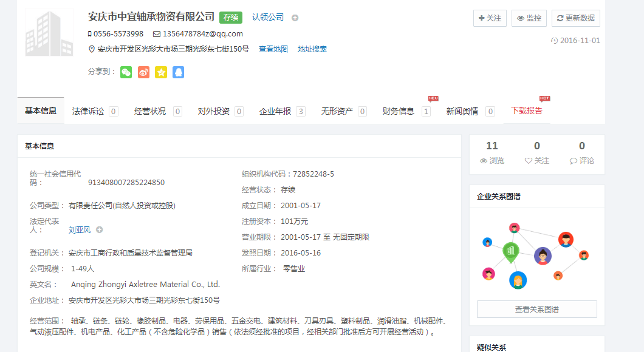Click the plus icon beside 认领公司
The width and height of the screenshot is (644, 352).
point(295,18)
